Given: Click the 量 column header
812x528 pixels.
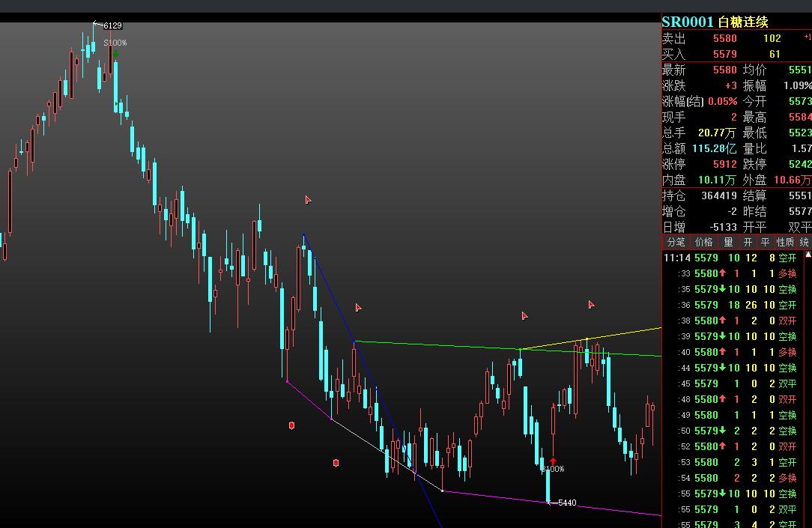Looking at the screenshot, I should 728,242.
